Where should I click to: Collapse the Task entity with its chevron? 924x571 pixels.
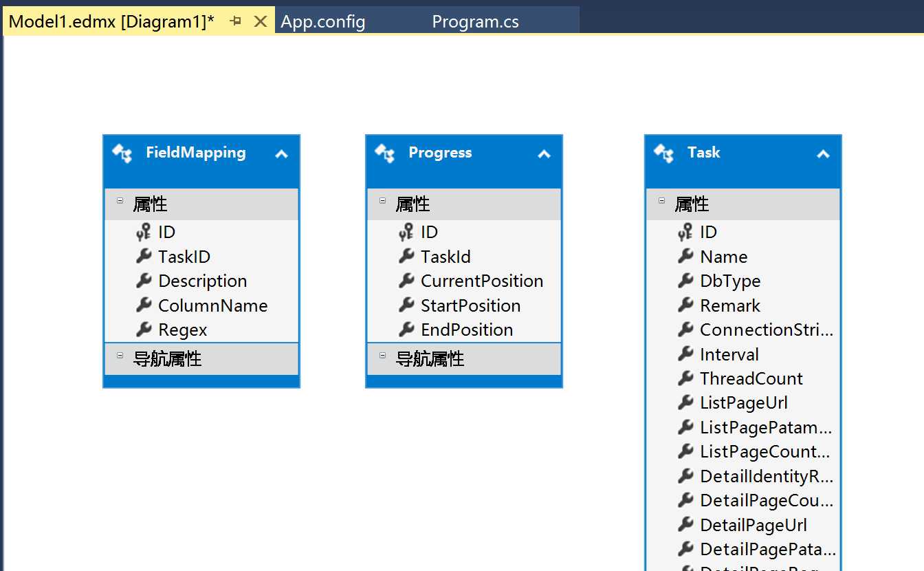pos(823,154)
